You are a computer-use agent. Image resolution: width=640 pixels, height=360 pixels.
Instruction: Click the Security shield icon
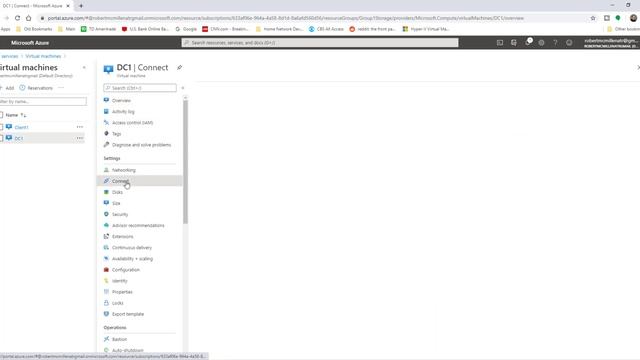(106, 214)
